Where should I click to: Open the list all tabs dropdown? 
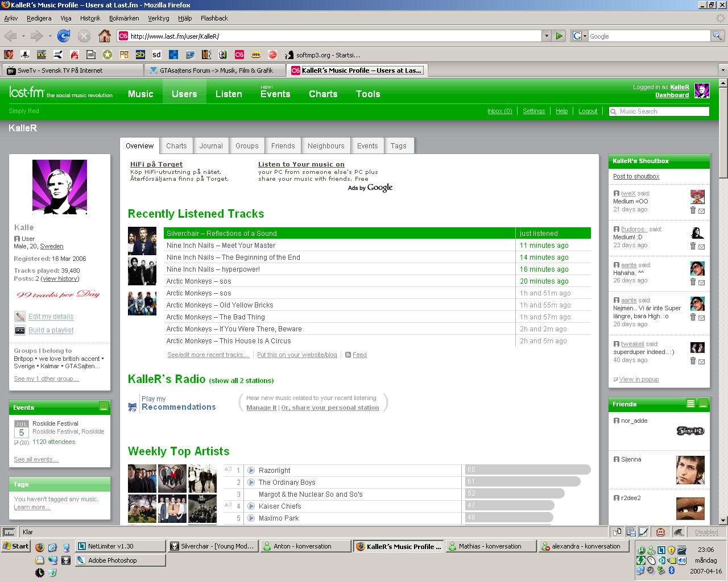tap(723, 70)
